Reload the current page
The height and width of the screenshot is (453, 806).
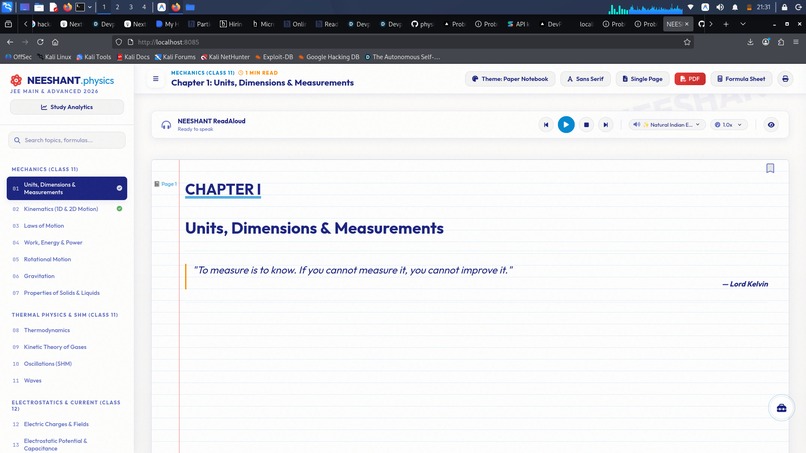(x=40, y=42)
